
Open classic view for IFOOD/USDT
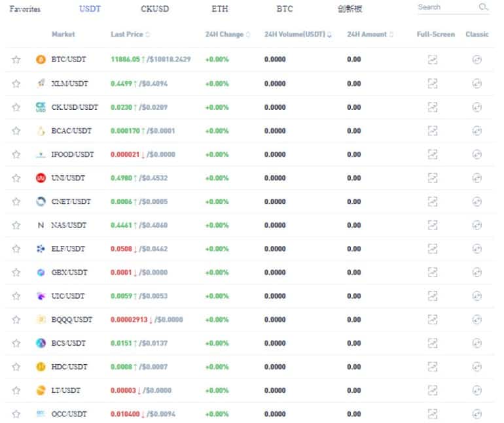(477, 154)
